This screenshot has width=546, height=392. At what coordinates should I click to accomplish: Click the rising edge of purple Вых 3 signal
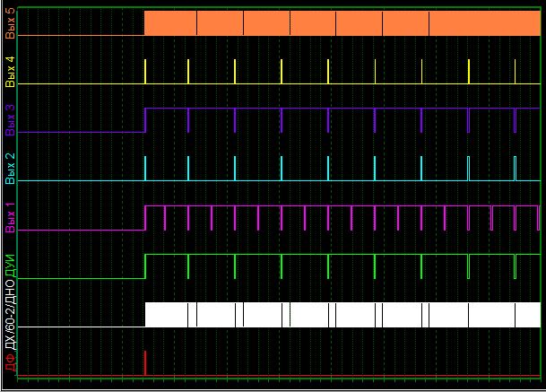click(x=145, y=119)
